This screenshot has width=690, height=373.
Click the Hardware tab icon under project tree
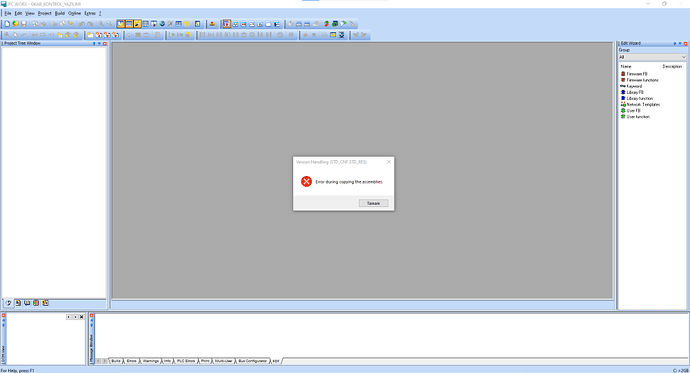(36, 303)
